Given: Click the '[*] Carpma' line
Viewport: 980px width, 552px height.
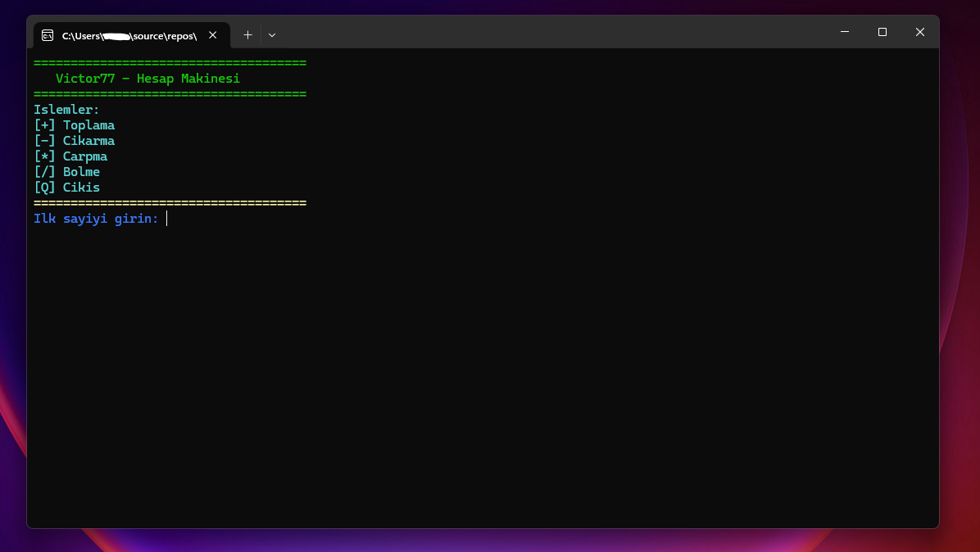Looking at the screenshot, I should pos(70,156).
